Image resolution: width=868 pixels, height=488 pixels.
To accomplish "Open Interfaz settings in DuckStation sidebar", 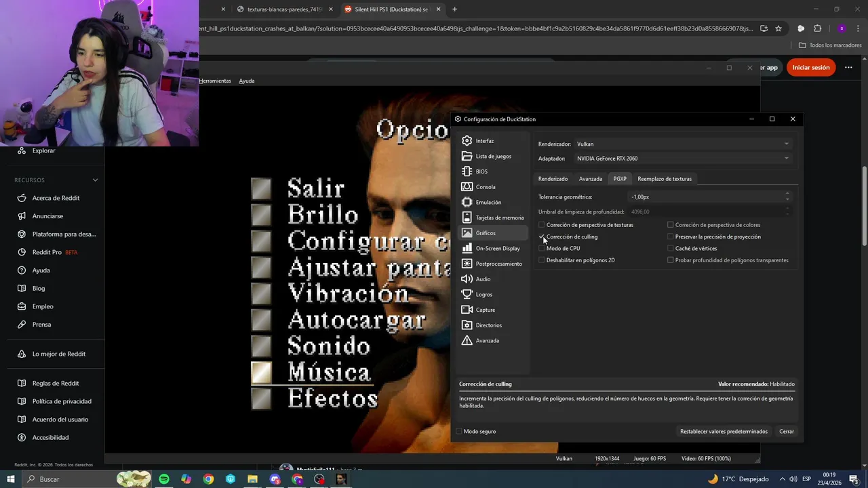I will (493, 141).
